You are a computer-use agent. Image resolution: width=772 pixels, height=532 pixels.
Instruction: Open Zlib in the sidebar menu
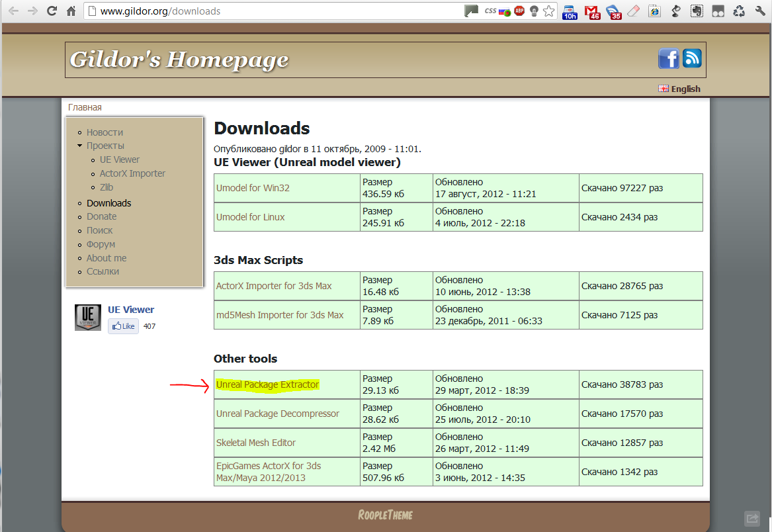click(x=107, y=187)
